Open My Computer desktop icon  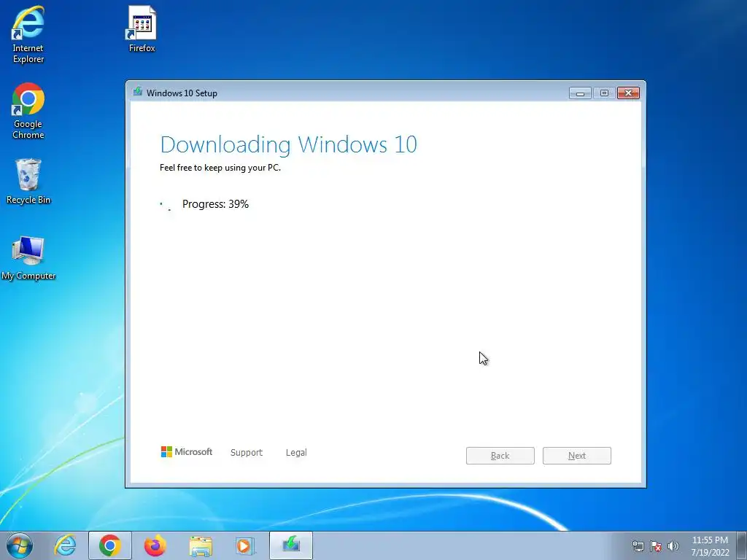(x=28, y=257)
